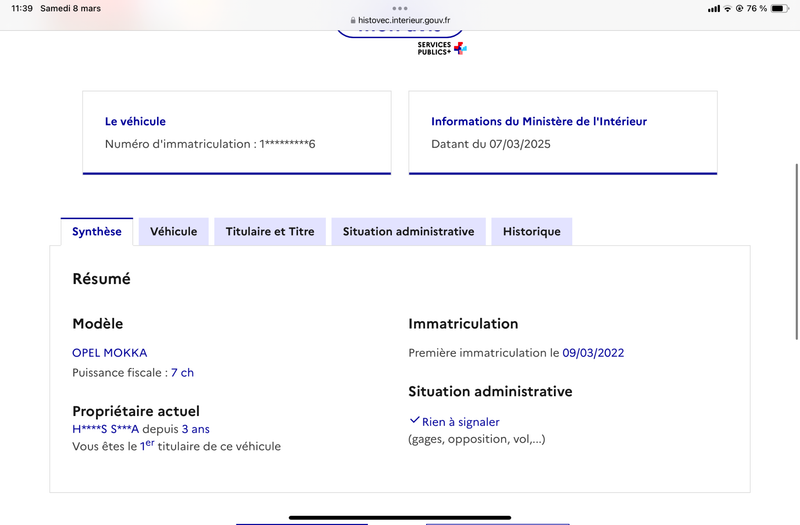Image resolution: width=800 pixels, height=525 pixels.
Task: Tap the Wi-Fi status icon
Action: pyautogui.click(x=728, y=8)
